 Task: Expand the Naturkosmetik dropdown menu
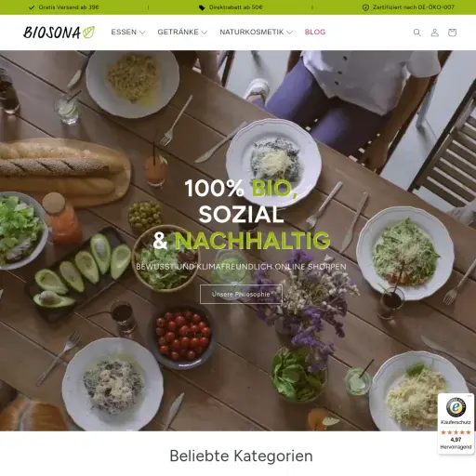[x=256, y=32]
